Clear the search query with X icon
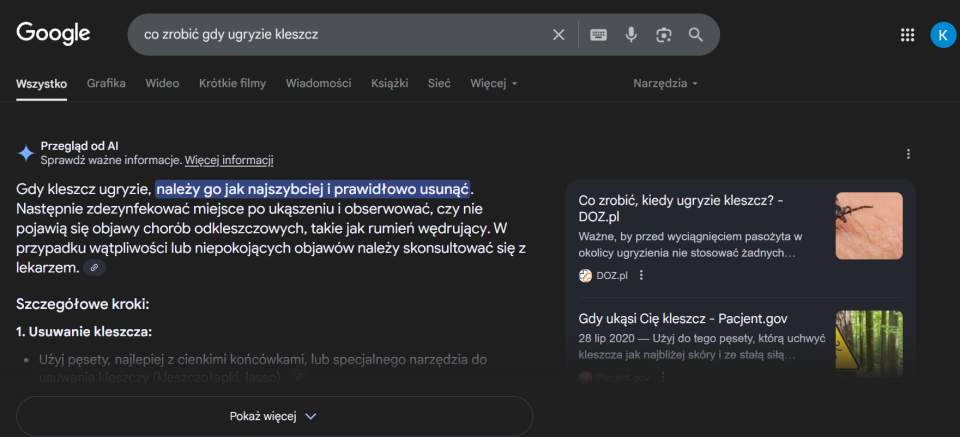Screen dimensions: 960x437 558,35
